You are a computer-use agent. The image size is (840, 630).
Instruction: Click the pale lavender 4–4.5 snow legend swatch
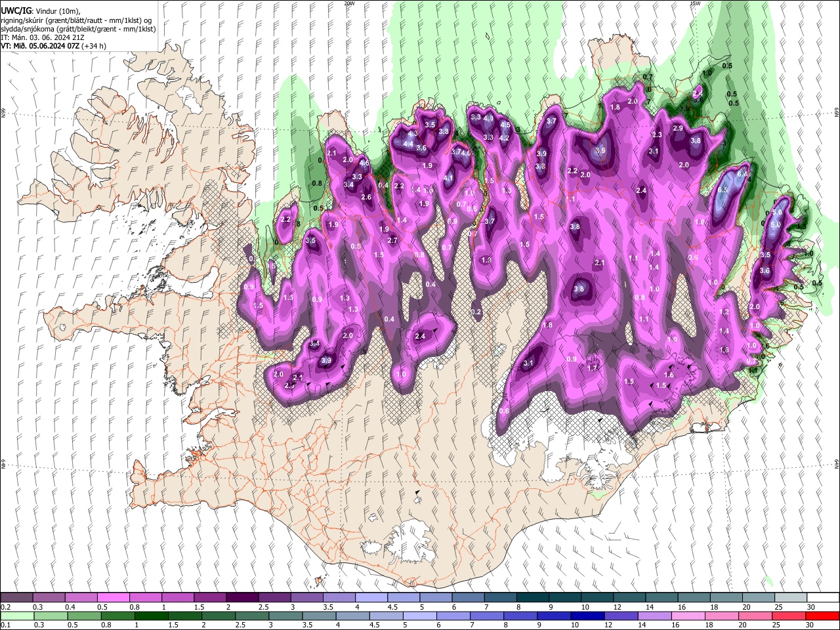point(372,598)
